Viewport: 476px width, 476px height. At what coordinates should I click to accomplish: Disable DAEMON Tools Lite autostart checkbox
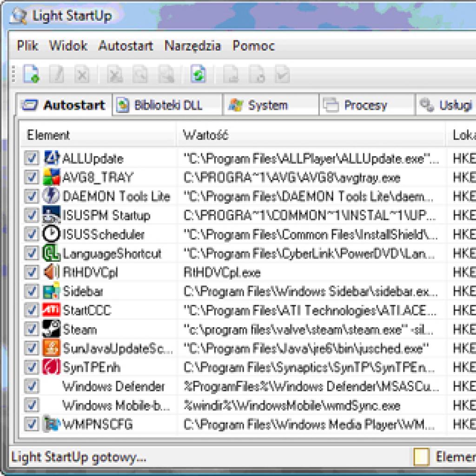tap(31, 196)
